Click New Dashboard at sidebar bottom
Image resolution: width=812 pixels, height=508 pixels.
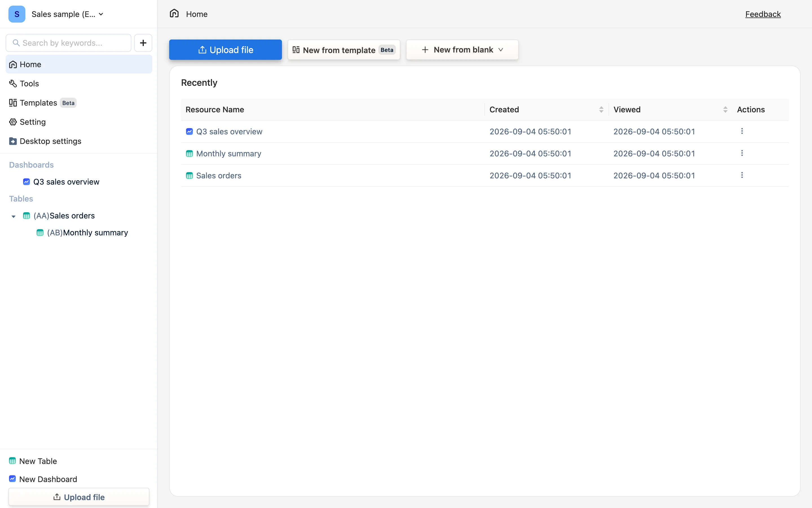tap(43, 479)
